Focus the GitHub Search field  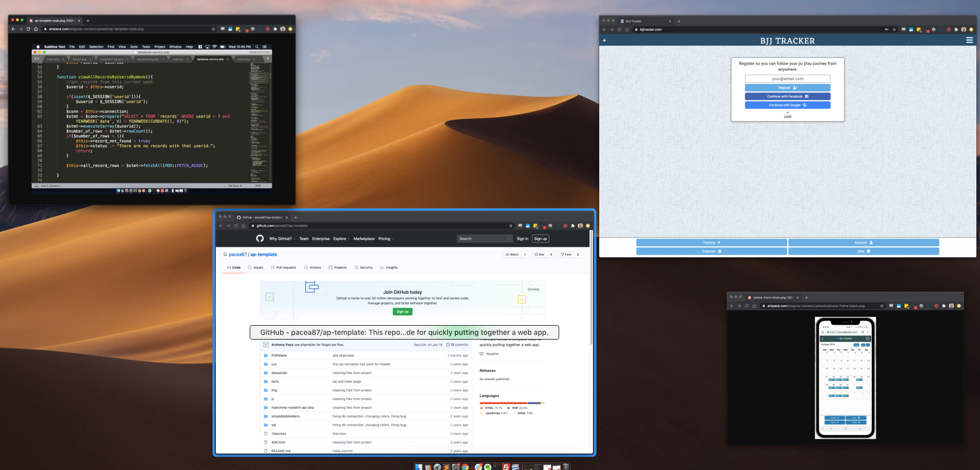(485, 239)
